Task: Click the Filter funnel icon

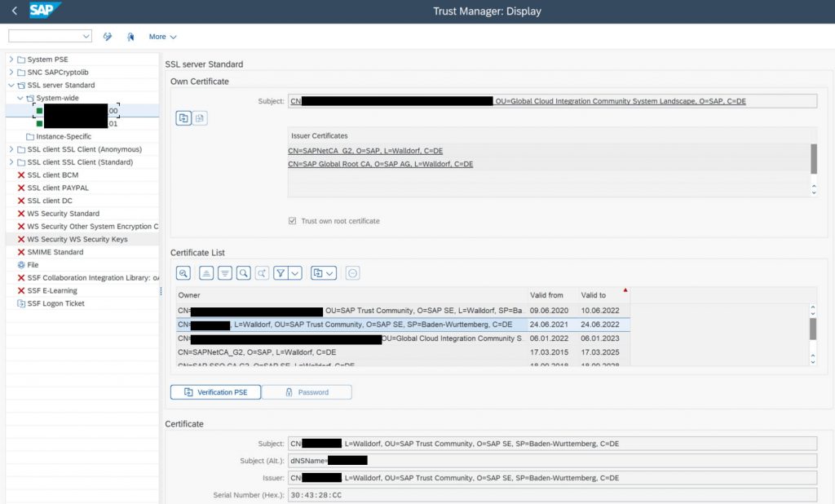Action: (281, 273)
